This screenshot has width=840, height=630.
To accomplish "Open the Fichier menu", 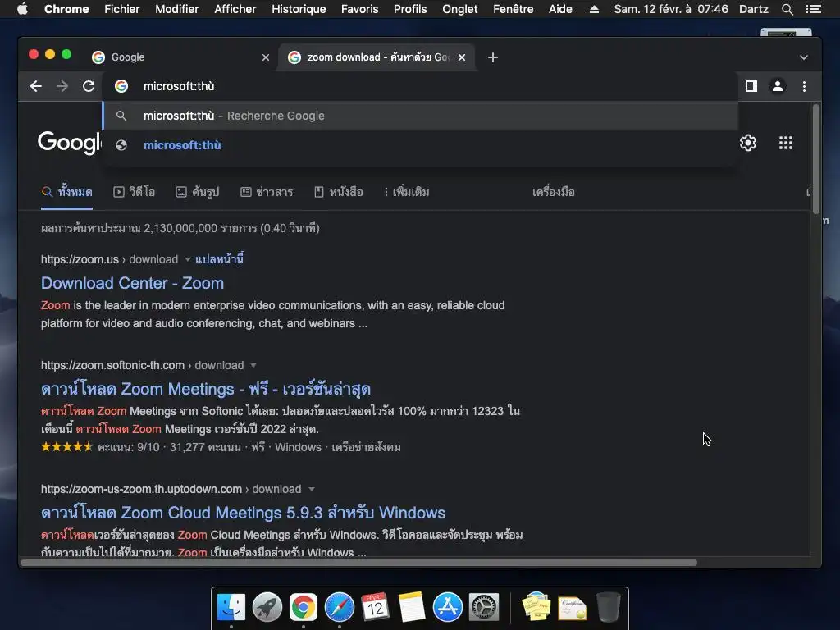I will point(122,9).
